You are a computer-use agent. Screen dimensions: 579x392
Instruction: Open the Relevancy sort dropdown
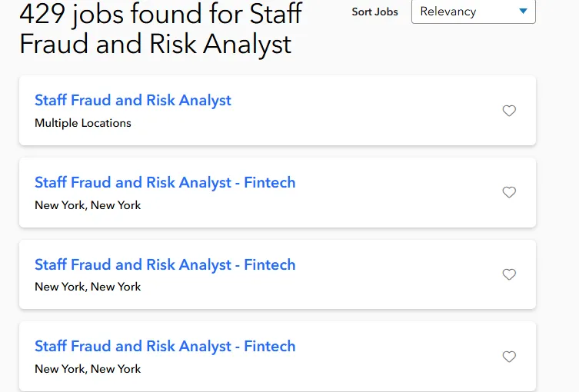473,12
